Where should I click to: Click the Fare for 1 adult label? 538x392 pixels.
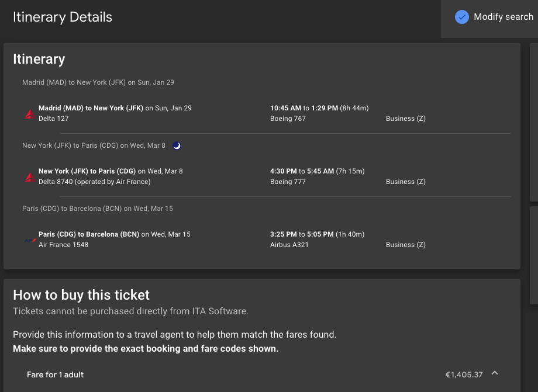55,374
